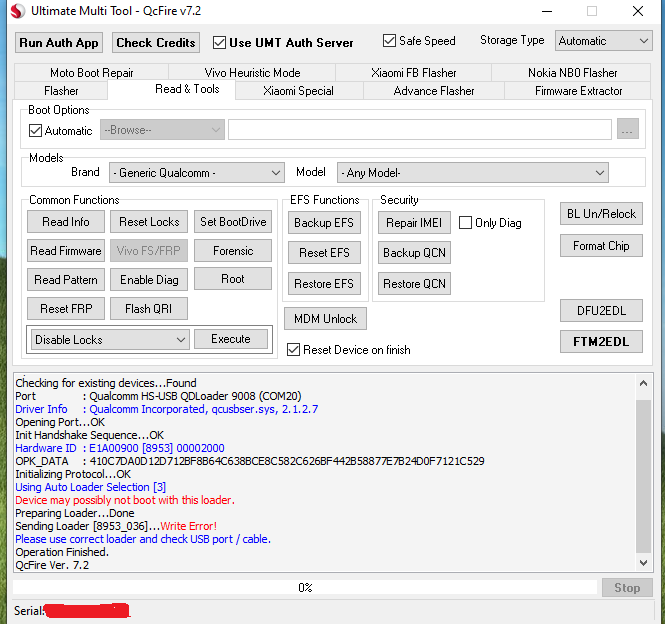Click Check Credits button

[x=156, y=43]
